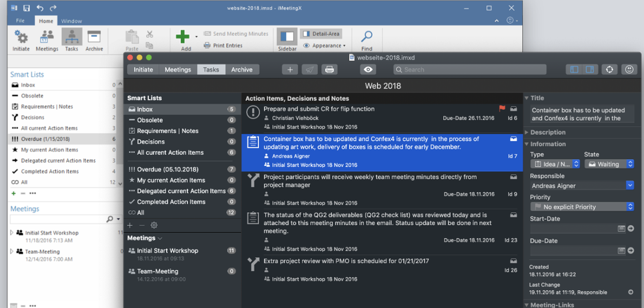This screenshot has height=308, width=644.
Task: Switch to Initiate tab in Mac window
Action: pos(143,69)
